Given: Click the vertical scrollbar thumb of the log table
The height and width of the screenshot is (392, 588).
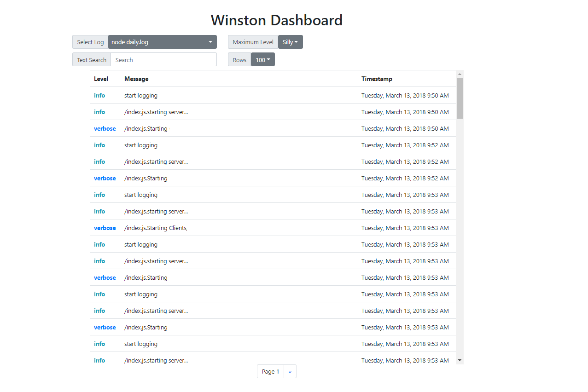Looking at the screenshot, I should pyautogui.click(x=460, y=98).
